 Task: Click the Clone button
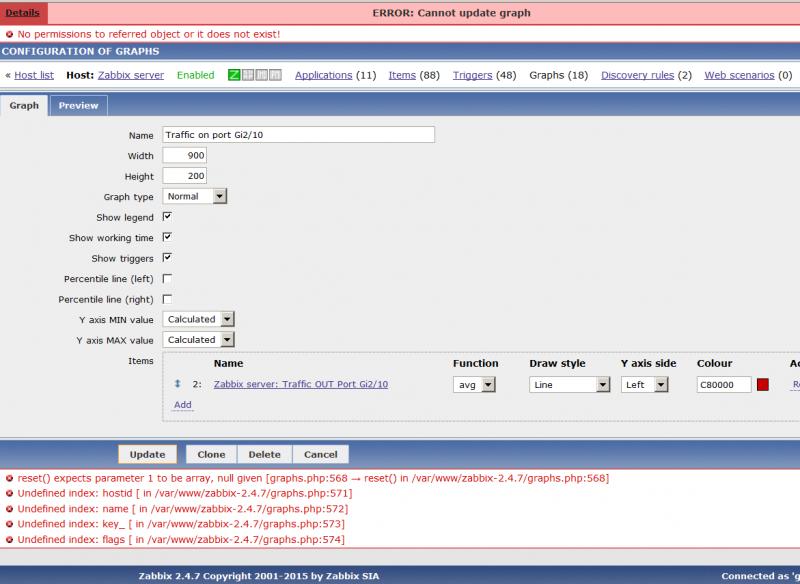[x=211, y=454]
